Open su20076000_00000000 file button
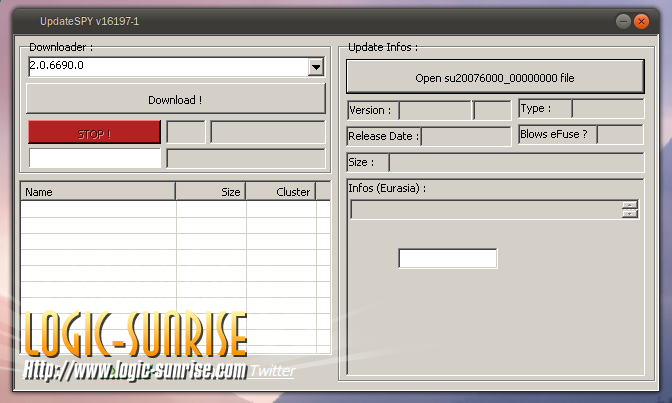672x403 pixels. (495, 77)
